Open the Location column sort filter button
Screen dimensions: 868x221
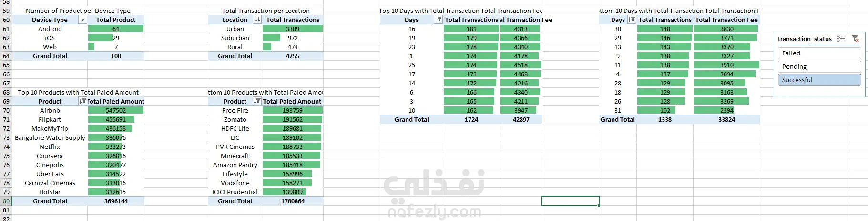tap(257, 20)
